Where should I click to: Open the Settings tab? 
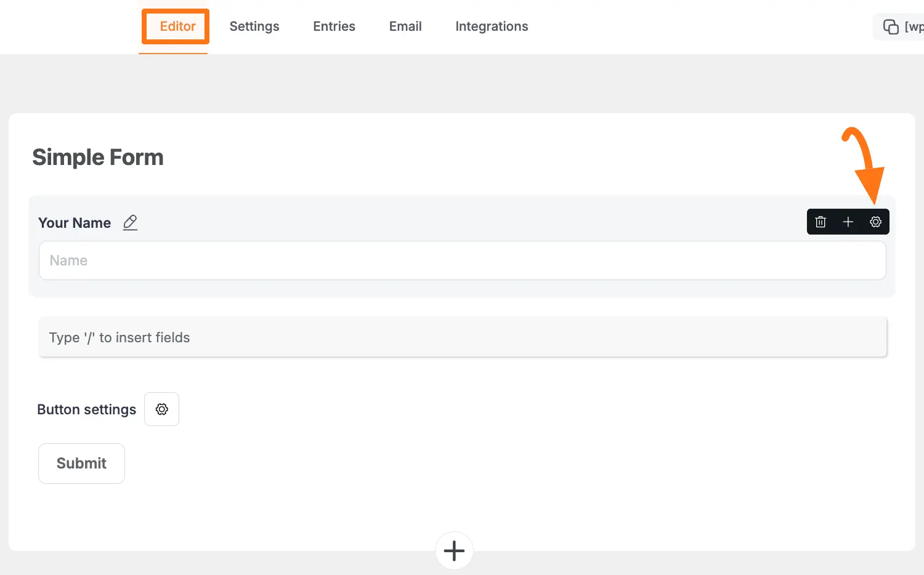pos(254,26)
